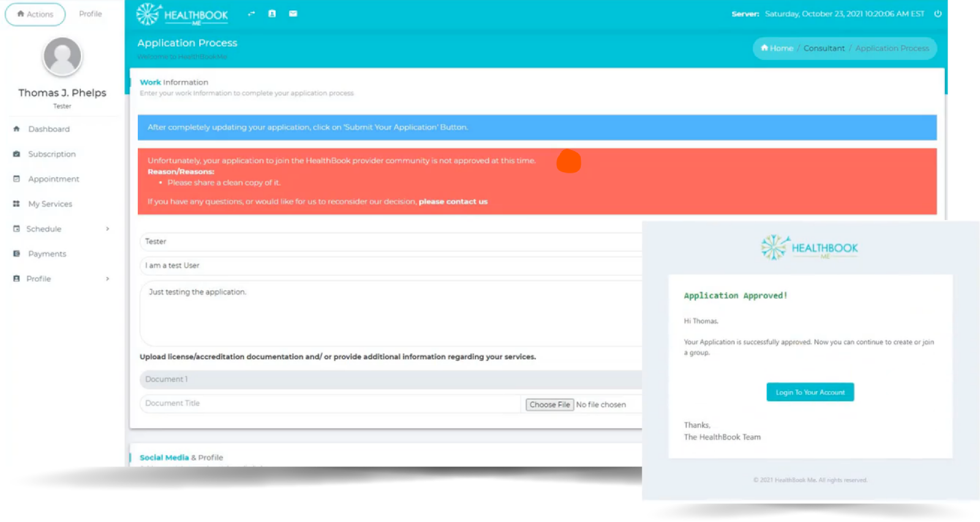This screenshot has width=980, height=522.
Task: Click the 'Work Information' section heading
Action: coord(174,82)
